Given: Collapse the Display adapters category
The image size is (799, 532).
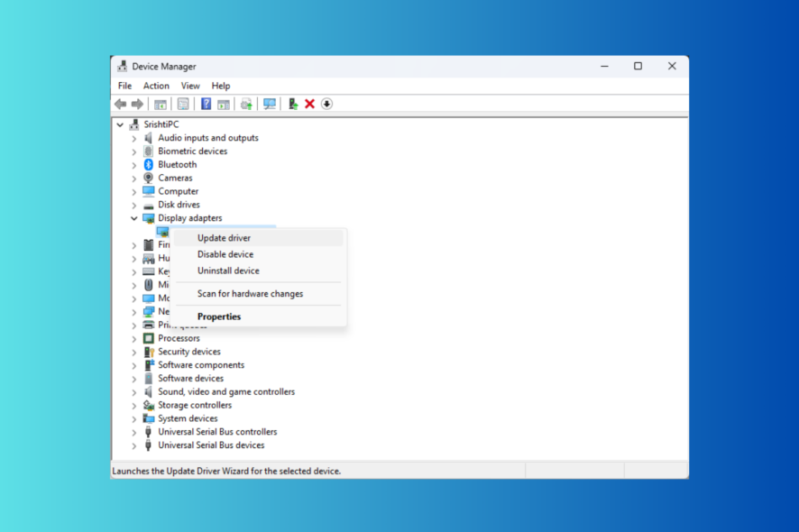Looking at the screenshot, I should [x=133, y=217].
